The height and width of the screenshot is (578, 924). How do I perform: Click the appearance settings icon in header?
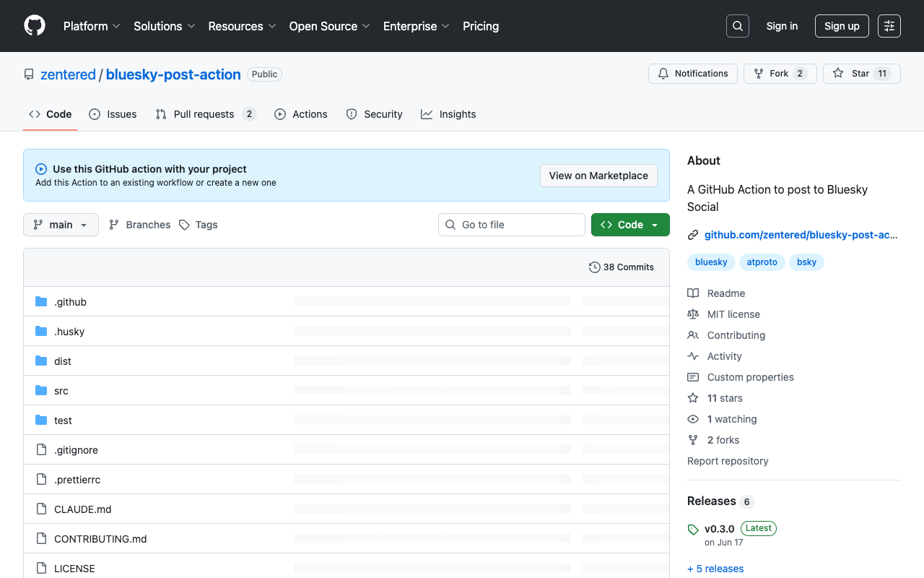point(889,26)
